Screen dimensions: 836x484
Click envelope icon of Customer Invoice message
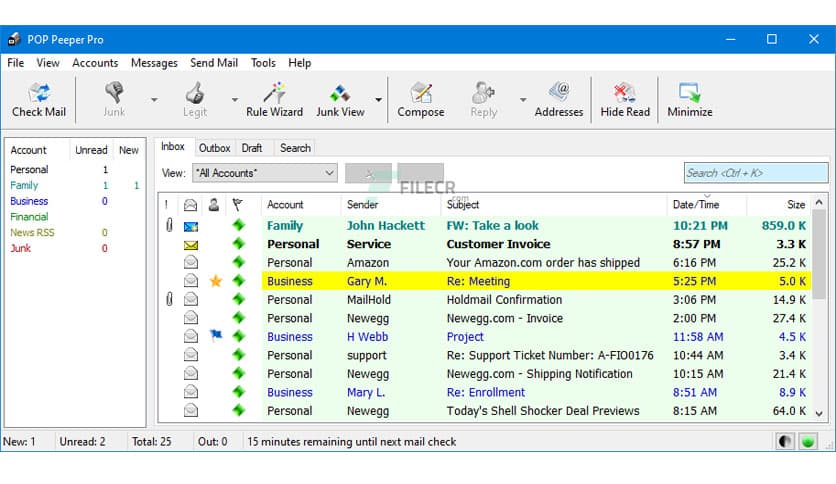191,245
